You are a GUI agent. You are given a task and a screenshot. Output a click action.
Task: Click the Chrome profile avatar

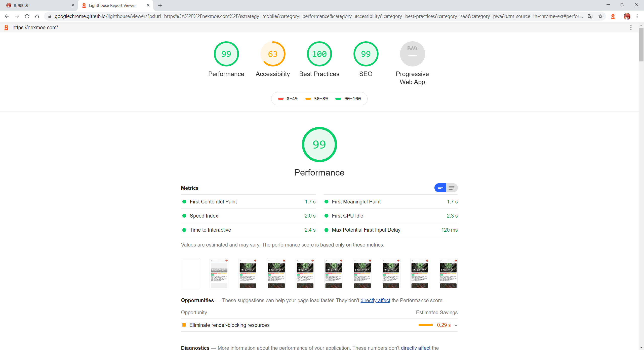click(627, 16)
